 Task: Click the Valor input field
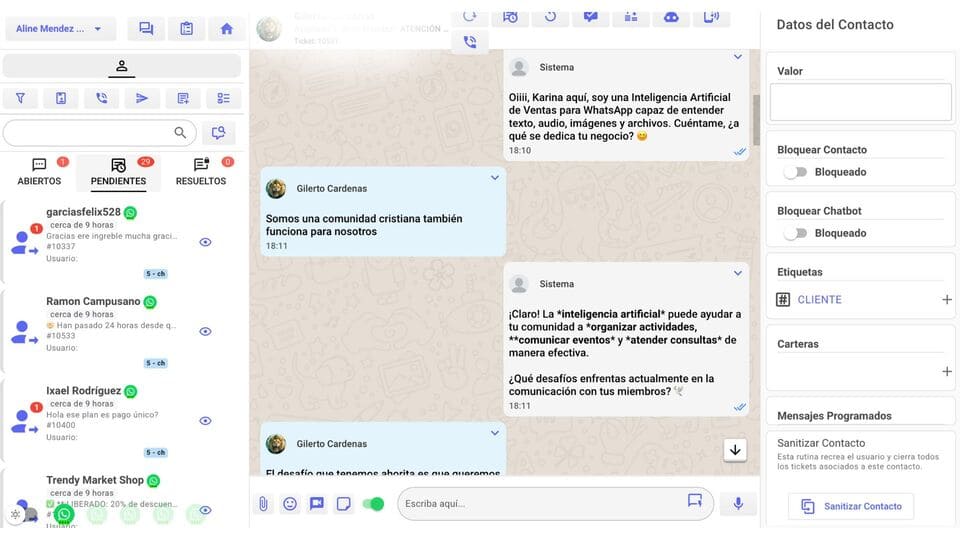[x=860, y=102]
